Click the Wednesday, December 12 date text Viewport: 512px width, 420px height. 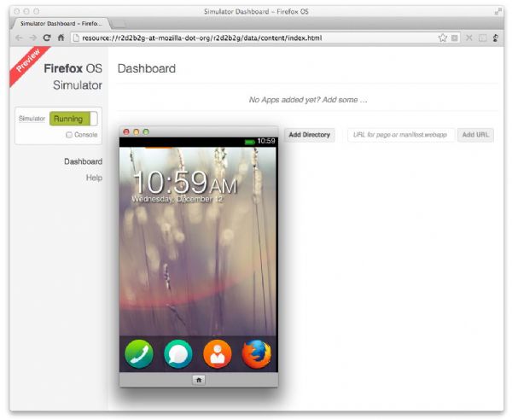(177, 199)
